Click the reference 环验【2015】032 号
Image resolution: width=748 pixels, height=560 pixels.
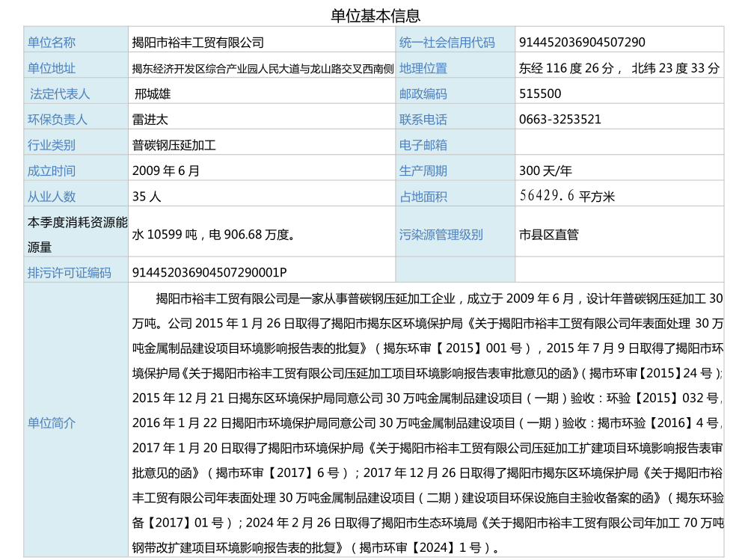pos(663,398)
